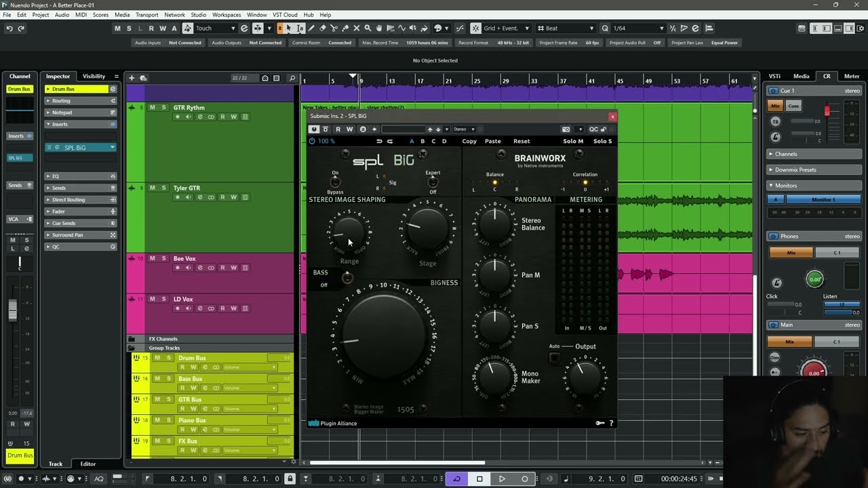
Task: Click the plugin help question mark
Action: click(611, 423)
